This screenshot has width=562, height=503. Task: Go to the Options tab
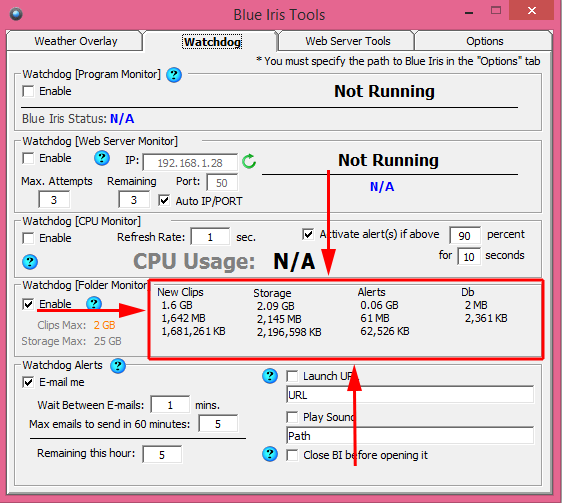point(485,41)
